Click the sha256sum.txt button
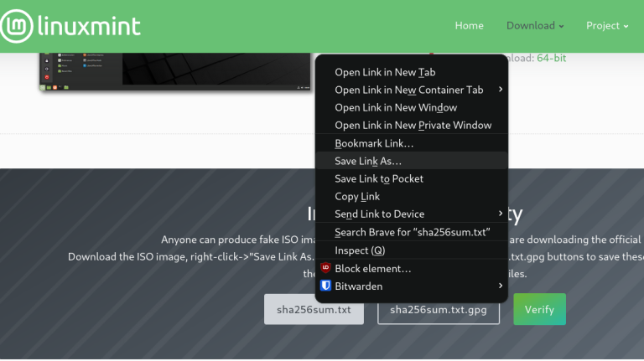644x361 pixels. coord(314,309)
